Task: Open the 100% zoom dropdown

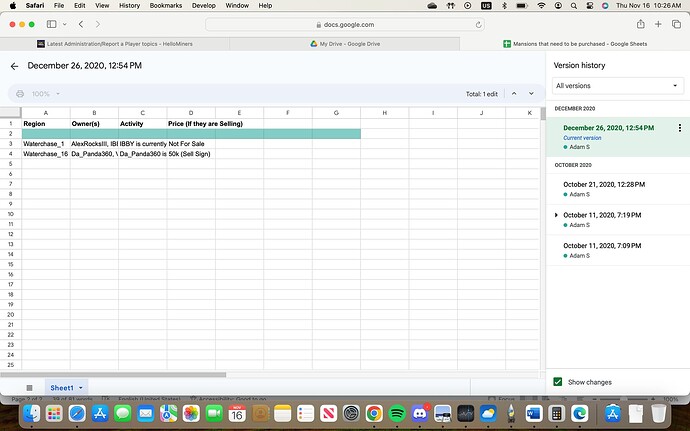Action: click(46, 94)
